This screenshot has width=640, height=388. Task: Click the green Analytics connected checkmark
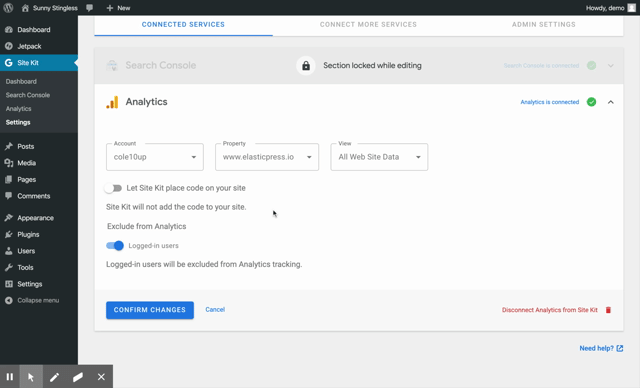591,102
